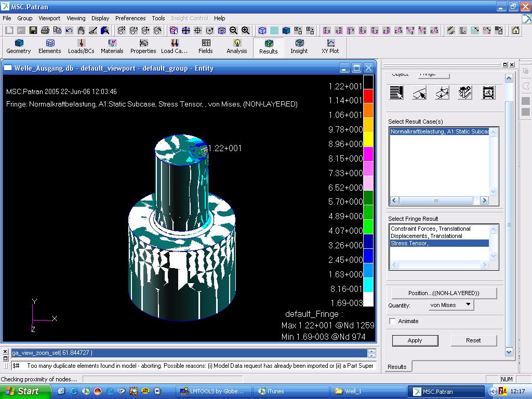Click the copy to clipboard icon
The image size is (532, 399).
pyautogui.click(x=57, y=30)
